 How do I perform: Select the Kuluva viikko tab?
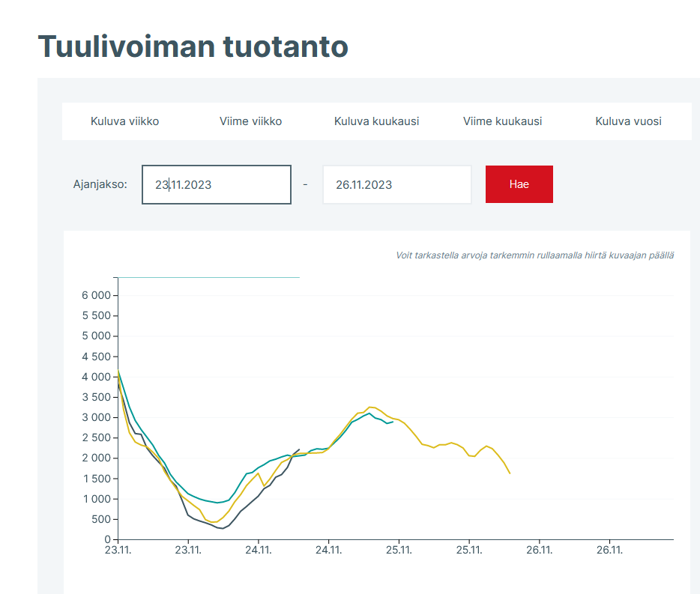[x=124, y=121]
